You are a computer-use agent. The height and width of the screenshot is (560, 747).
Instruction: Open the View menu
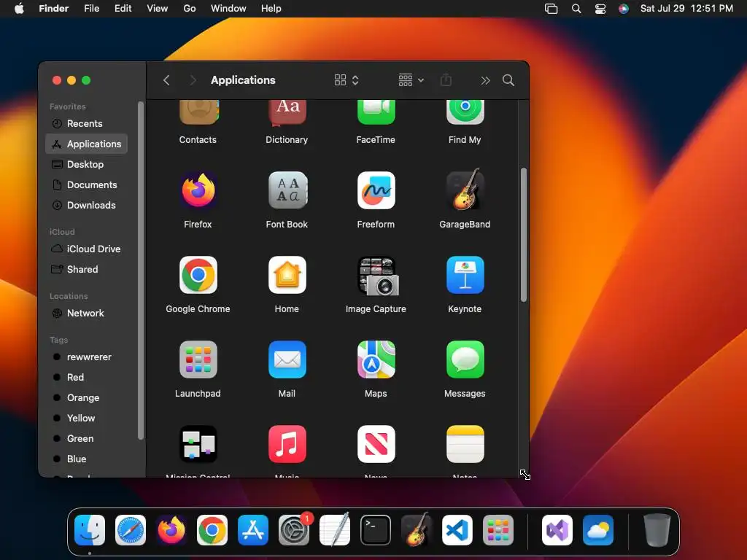(x=158, y=9)
